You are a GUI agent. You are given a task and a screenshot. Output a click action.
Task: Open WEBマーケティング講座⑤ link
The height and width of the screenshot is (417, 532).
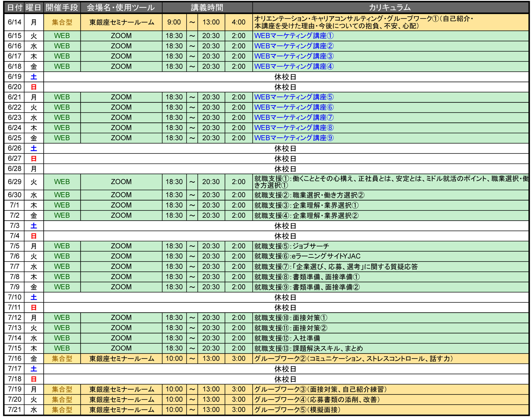pyautogui.click(x=294, y=97)
